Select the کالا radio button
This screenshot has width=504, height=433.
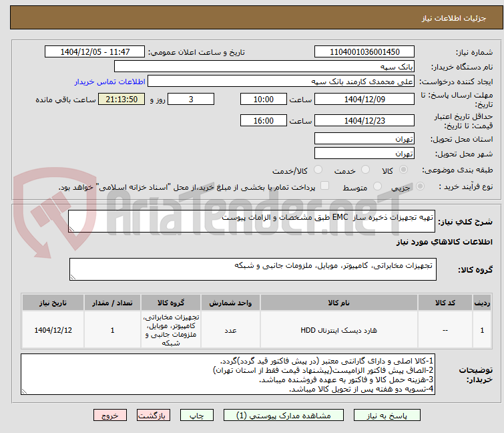(x=403, y=170)
